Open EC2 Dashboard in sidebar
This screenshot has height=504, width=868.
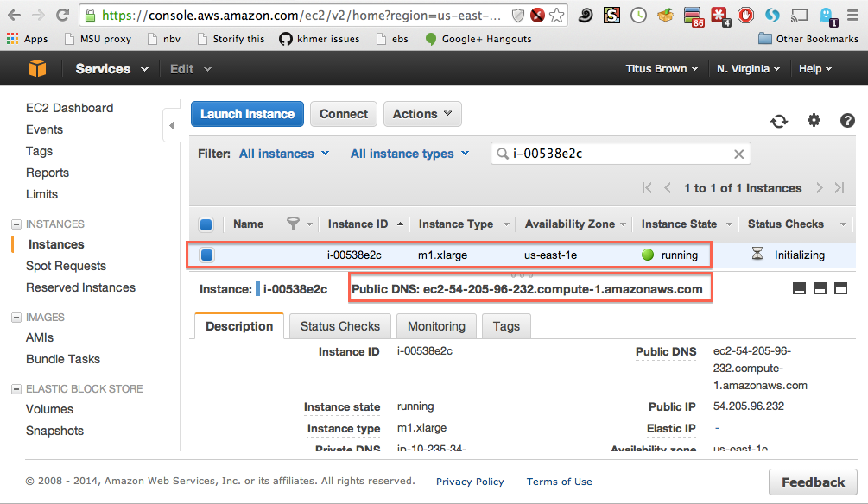point(69,108)
